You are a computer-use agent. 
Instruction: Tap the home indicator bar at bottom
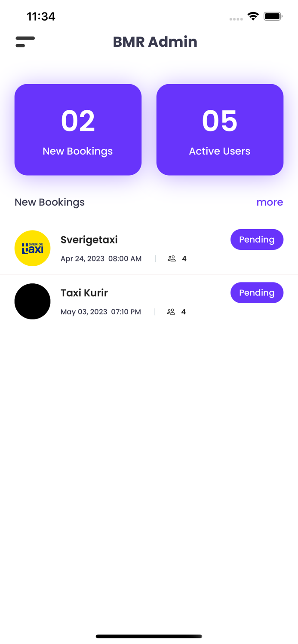click(149, 636)
